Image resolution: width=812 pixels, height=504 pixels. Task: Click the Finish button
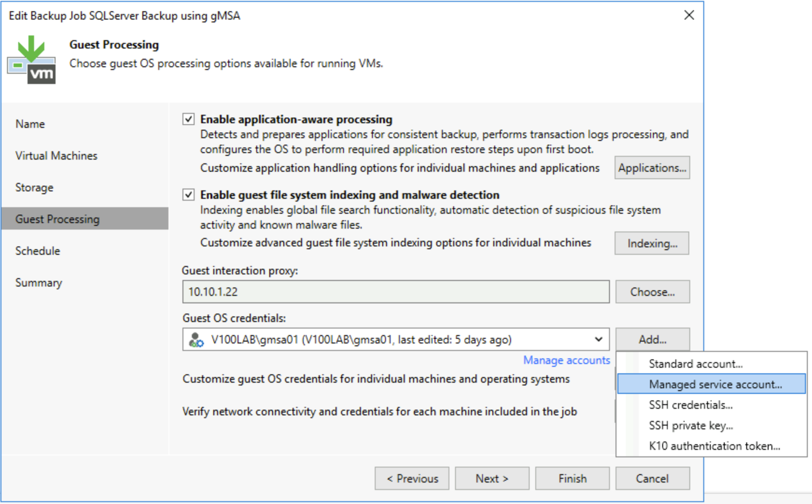(573, 479)
